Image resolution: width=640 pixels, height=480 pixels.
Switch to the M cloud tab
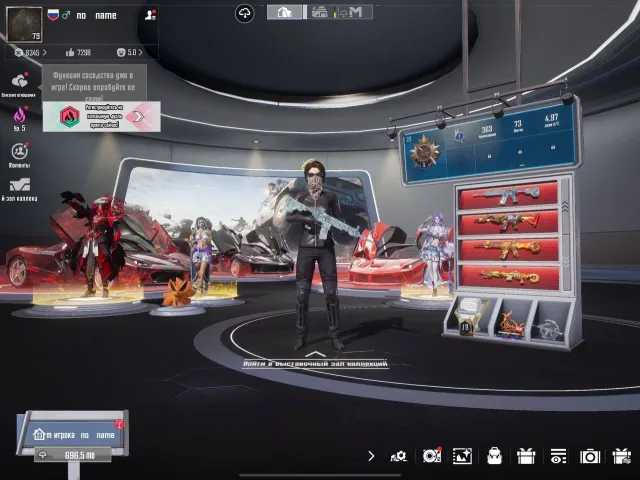pyautogui.click(x=354, y=12)
